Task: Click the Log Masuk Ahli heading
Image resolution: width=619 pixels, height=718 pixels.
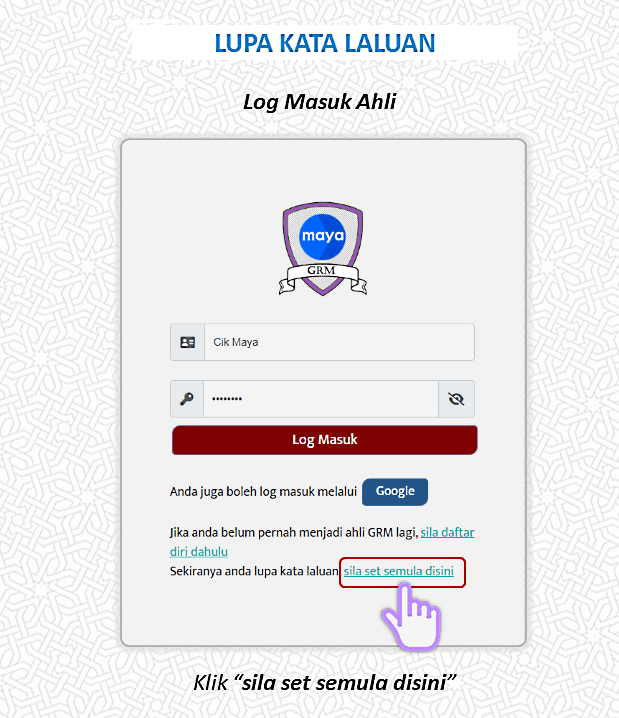Action: 320,102
